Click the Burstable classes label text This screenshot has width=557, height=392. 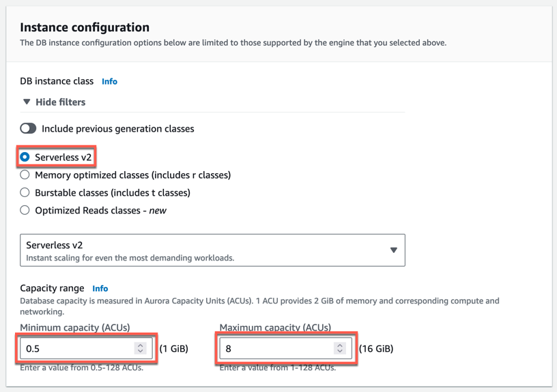click(x=112, y=193)
